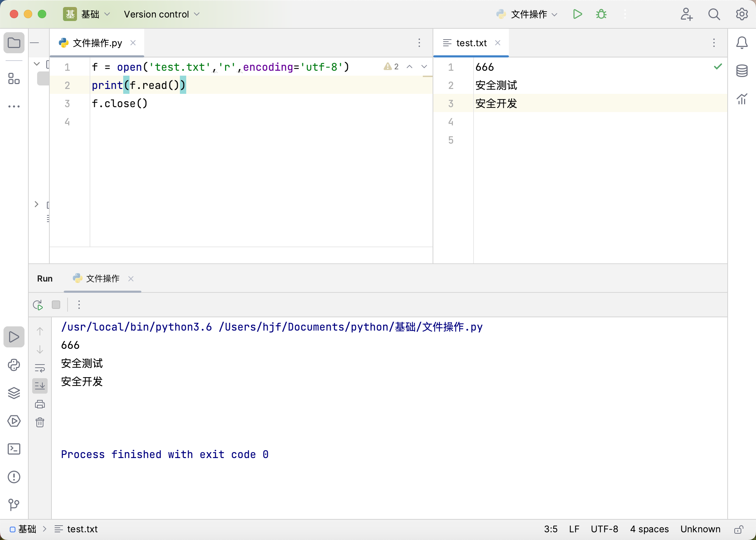The height and width of the screenshot is (540, 756).
Task: Print the console output
Action: point(40,404)
